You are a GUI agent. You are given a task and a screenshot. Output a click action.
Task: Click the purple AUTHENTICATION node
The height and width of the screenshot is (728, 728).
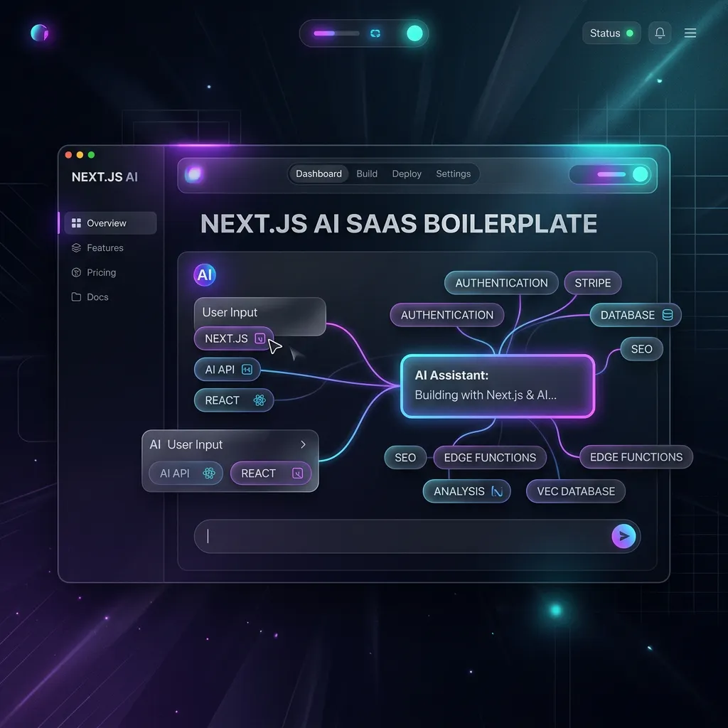click(446, 315)
